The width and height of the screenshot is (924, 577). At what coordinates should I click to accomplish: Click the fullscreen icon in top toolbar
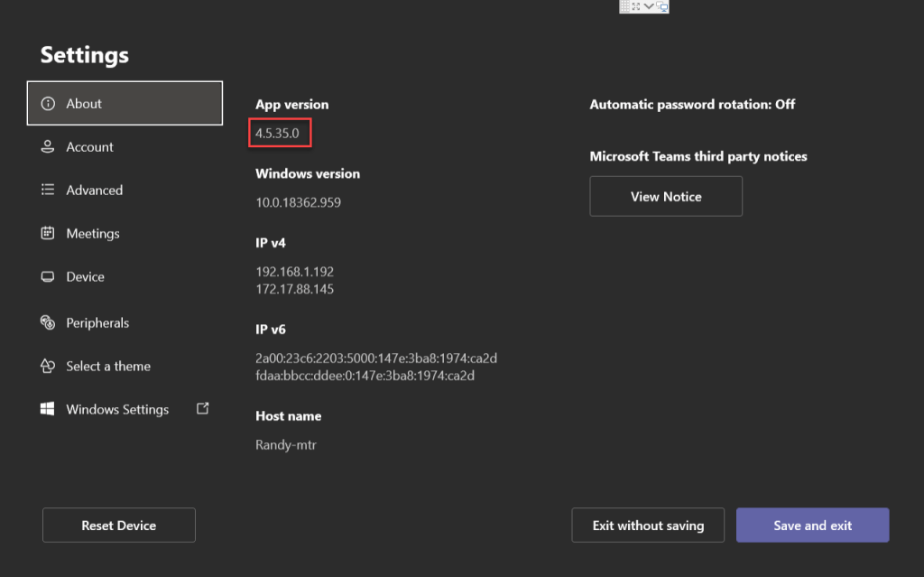[x=636, y=6]
